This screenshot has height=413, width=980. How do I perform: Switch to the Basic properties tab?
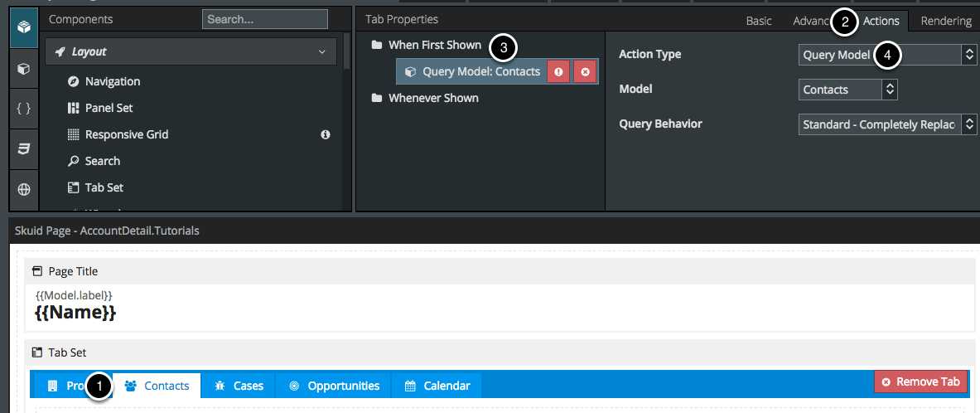[758, 21]
